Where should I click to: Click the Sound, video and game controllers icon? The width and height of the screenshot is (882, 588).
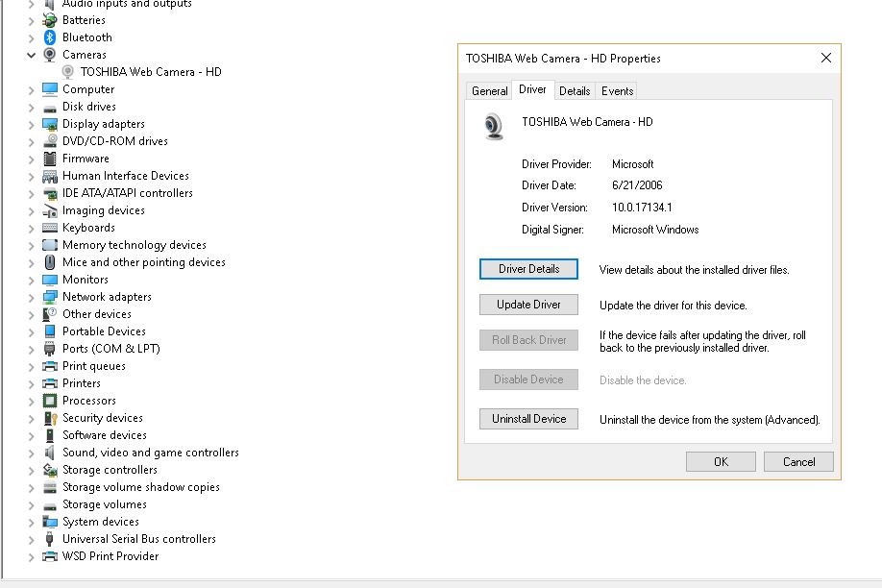[50, 453]
